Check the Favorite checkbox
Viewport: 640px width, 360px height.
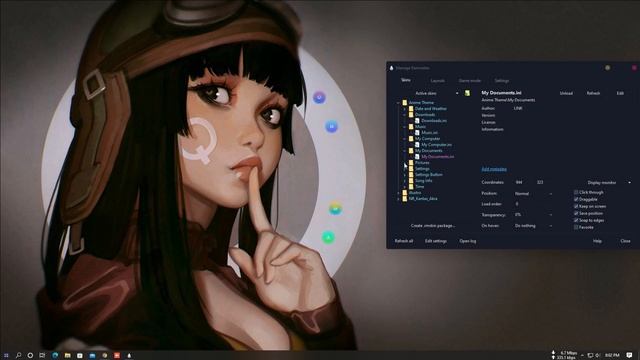coord(576,227)
